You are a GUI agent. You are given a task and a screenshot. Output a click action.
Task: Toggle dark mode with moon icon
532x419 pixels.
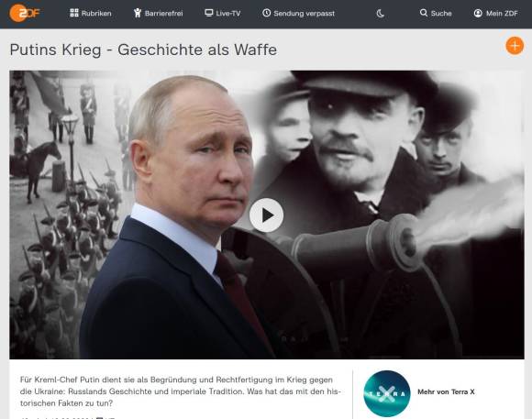tap(381, 13)
